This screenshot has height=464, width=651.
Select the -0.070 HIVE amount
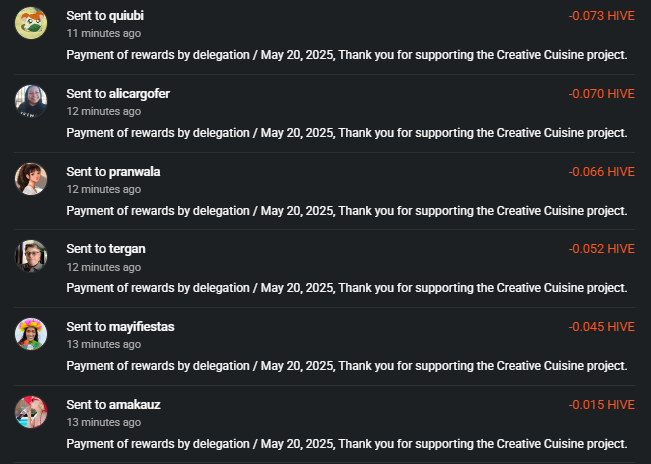(602, 94)
